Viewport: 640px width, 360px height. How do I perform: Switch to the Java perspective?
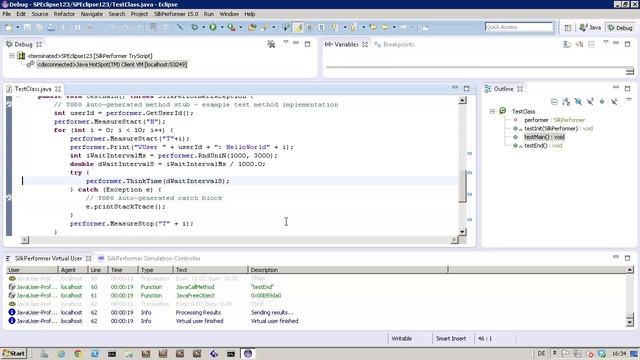590,28
